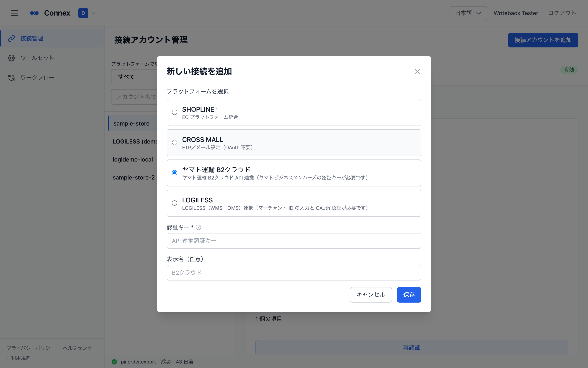Click the 有効 status badge

[569, 70]
